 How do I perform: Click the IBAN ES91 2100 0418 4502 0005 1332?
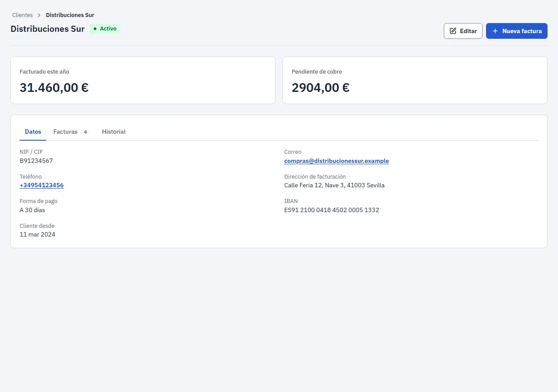coord(331,210)
